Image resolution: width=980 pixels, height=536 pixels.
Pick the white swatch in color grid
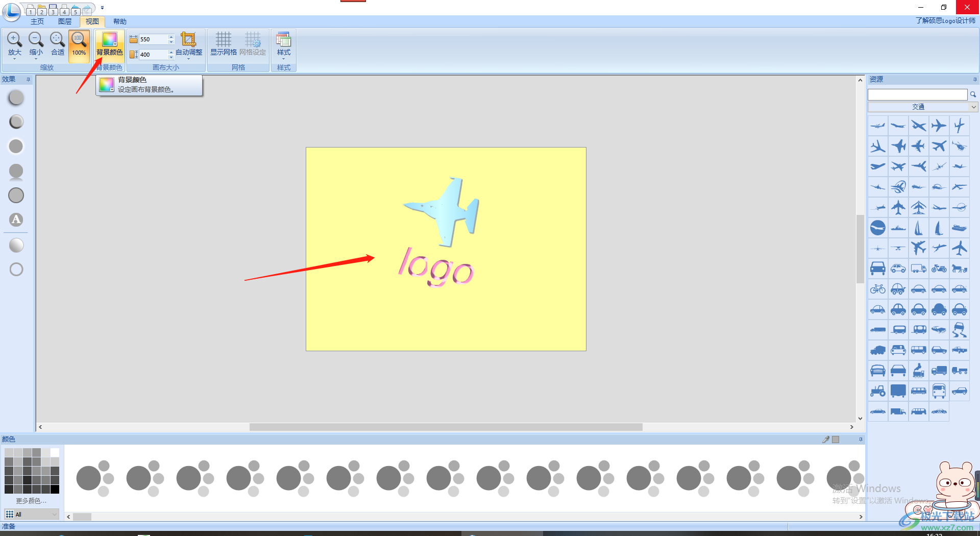click(x=55, y=452)
